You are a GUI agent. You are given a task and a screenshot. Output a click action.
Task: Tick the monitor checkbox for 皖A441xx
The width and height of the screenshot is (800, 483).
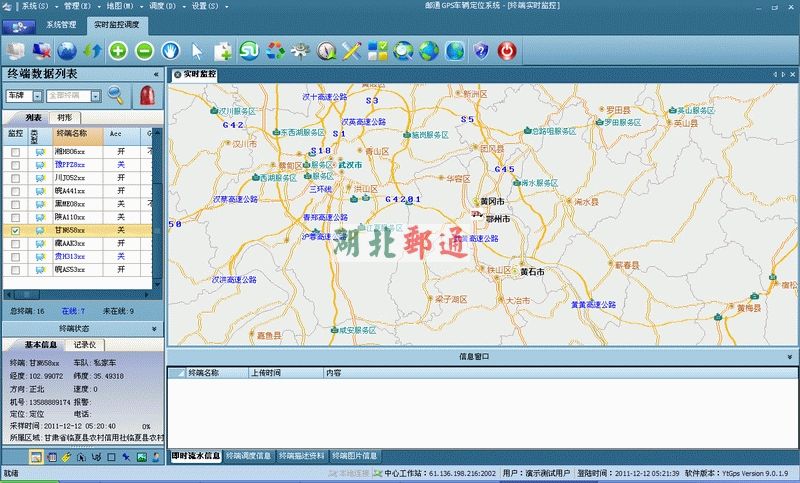(x=15, y=191)
